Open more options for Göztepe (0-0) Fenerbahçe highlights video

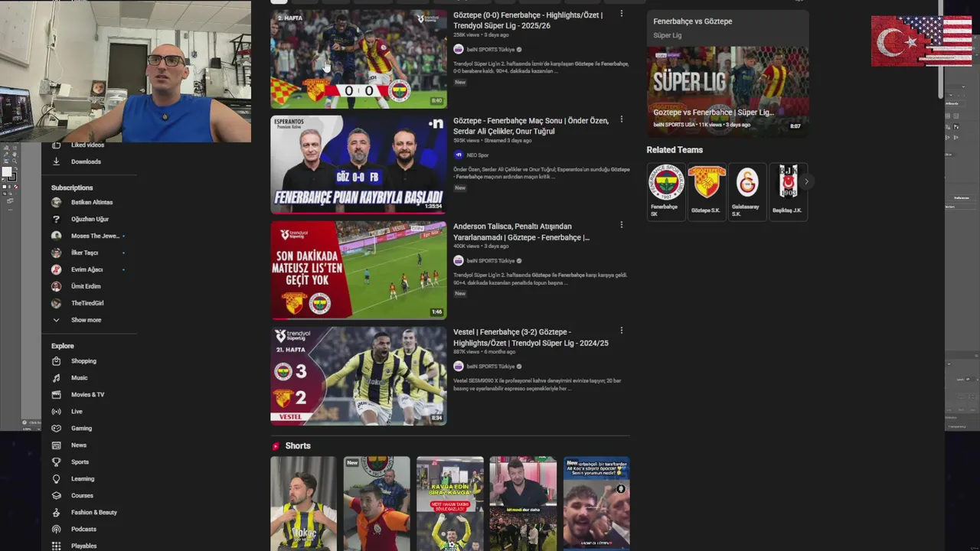click(x=621, y=14)
